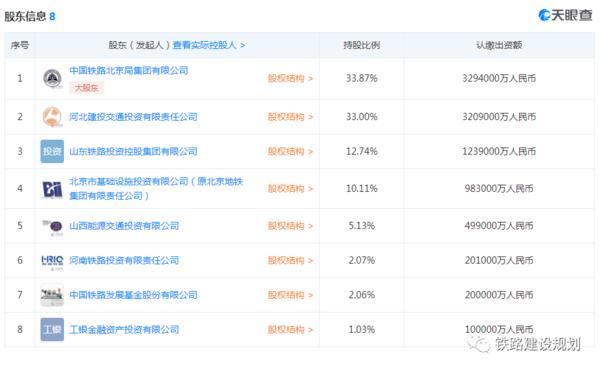Click the 中国铁路发展基金 logo thumbnail
This screenshot has height=370, width=600.
[52, 295]
